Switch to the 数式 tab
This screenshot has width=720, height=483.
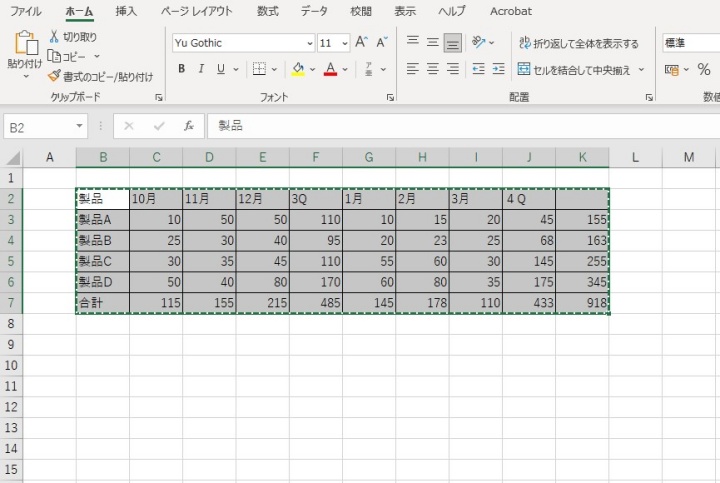pos(267,11)
